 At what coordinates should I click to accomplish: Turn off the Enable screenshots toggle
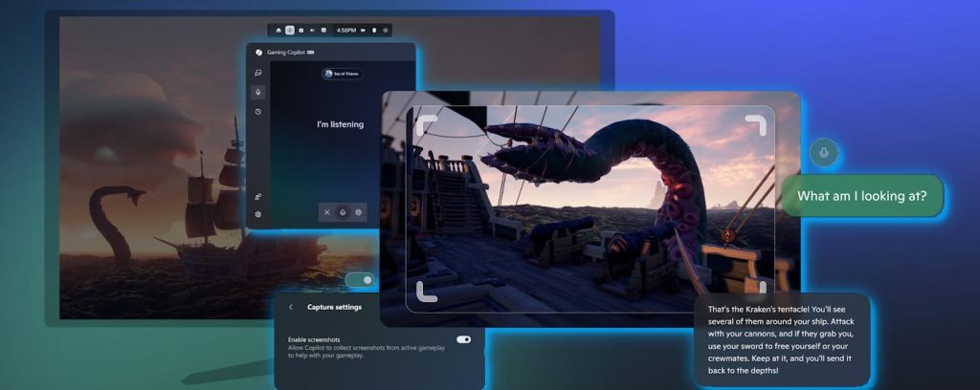(464, 339)
